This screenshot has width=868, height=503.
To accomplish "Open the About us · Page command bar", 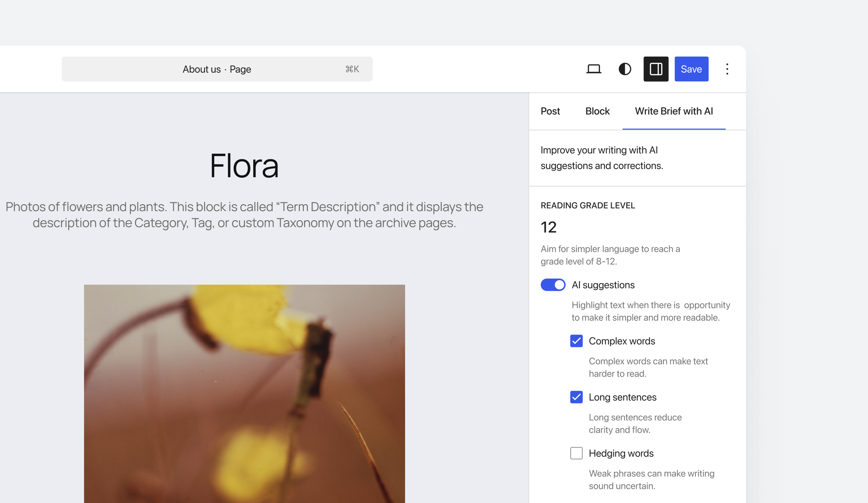I will point(217,69).
